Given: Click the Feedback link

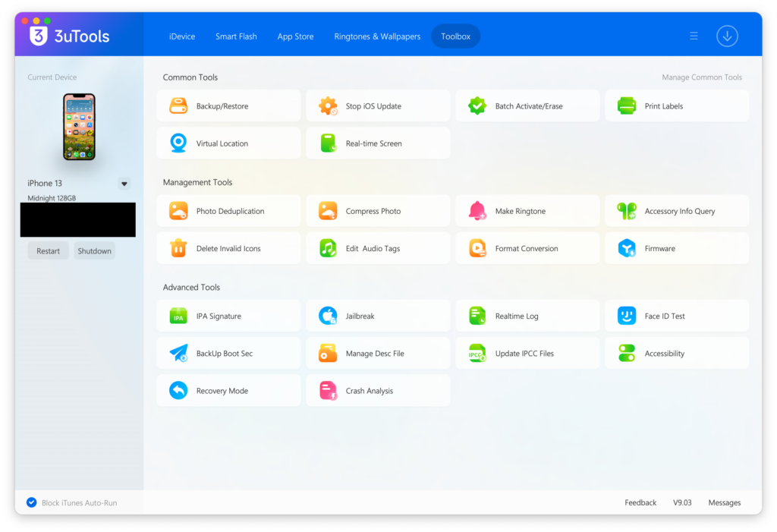Looking at the screenshot, I should point(640,502).
